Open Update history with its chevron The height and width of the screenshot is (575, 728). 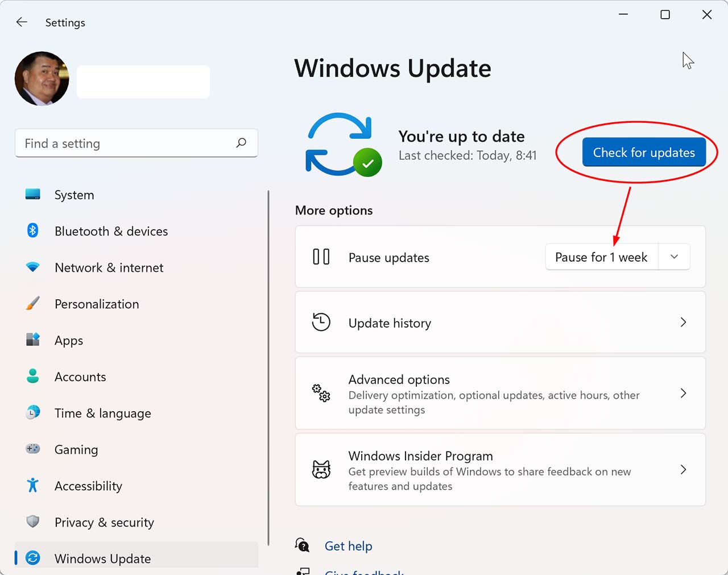click(683, 322)
